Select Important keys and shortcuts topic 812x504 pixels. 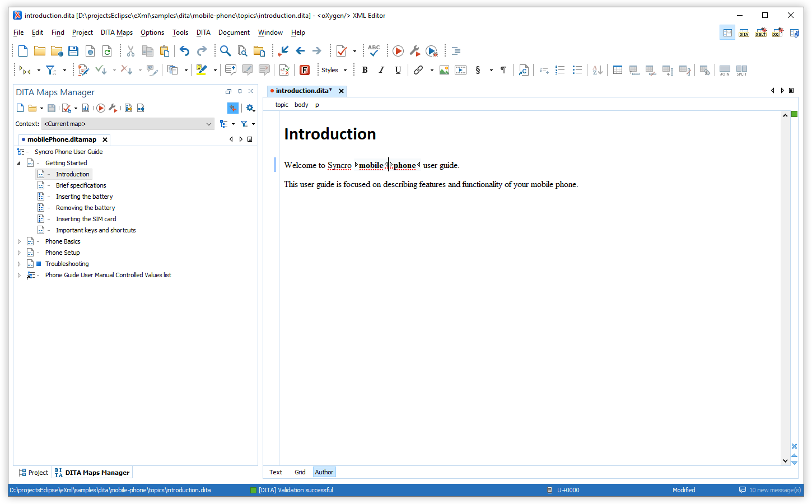pyautogui.click(x=96, y=230)
